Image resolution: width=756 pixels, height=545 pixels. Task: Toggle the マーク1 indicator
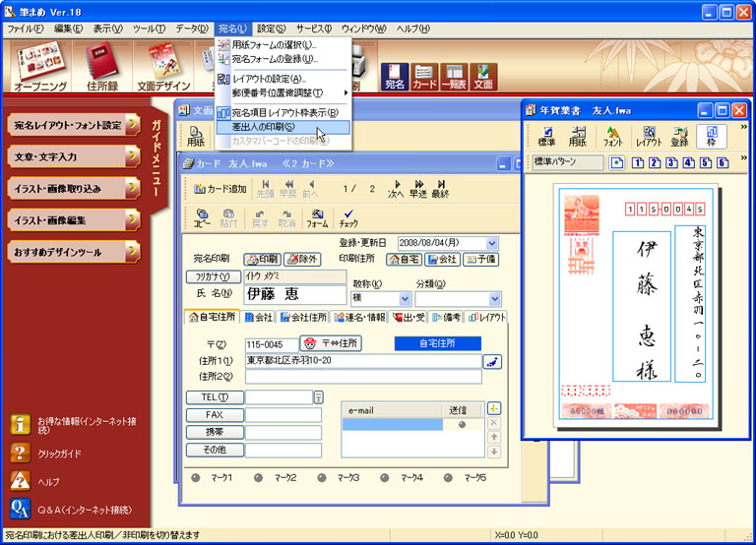pos(197,477)
